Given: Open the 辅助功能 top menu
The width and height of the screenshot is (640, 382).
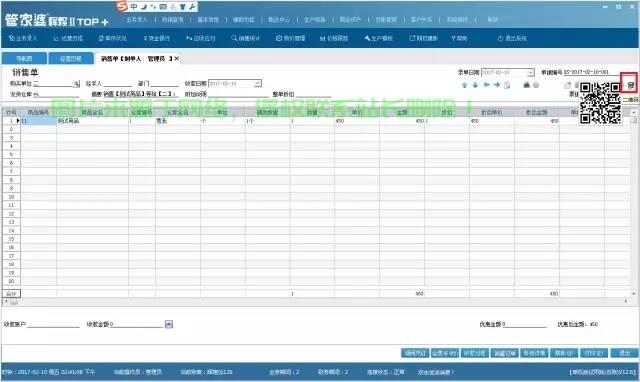Looking at the screenshot, I should (244, 20).
